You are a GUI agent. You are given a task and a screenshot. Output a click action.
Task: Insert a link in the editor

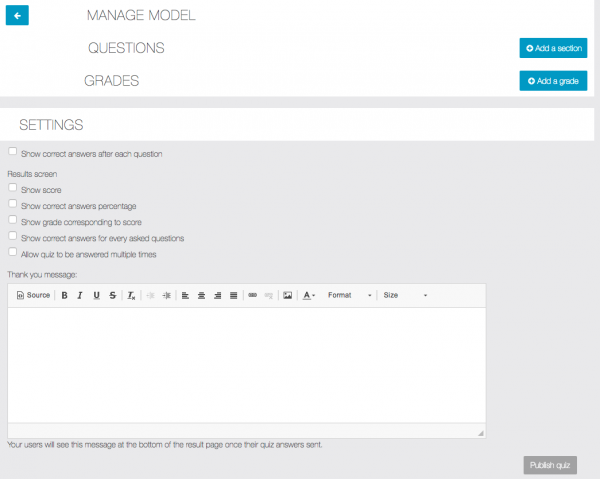252,295
